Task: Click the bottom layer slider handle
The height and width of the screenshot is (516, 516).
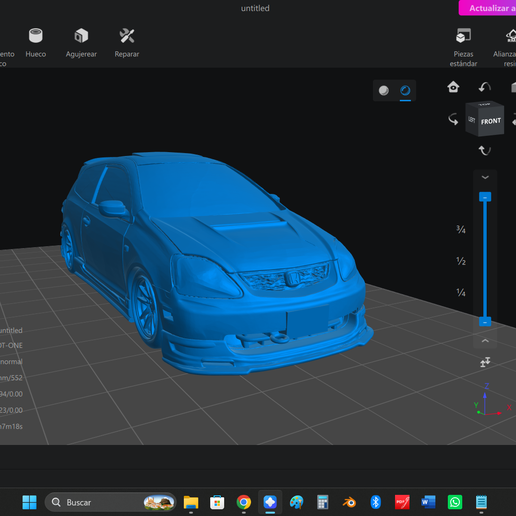Action: point(485,322)
